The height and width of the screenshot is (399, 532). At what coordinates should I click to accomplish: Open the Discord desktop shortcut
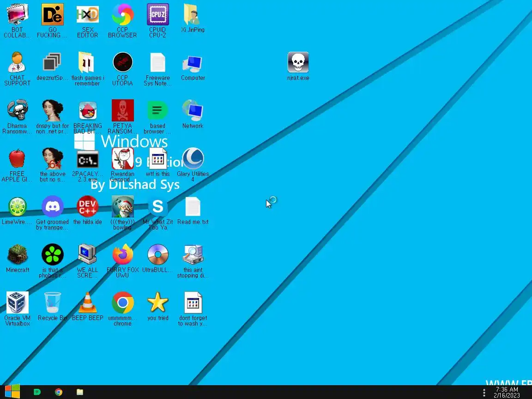tap(53, 213)
